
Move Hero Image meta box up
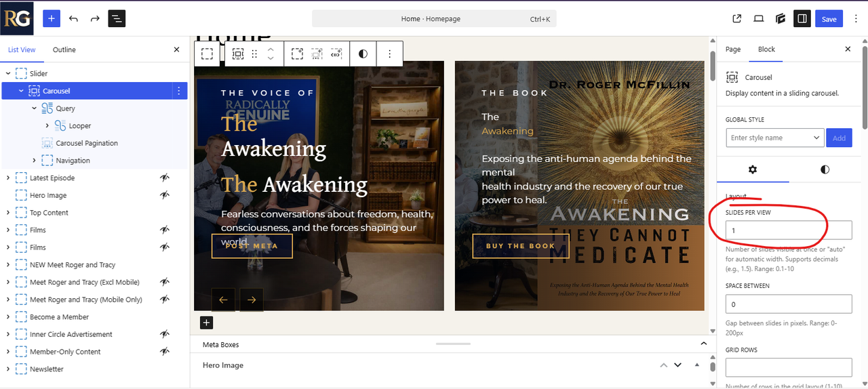[663, 365]
